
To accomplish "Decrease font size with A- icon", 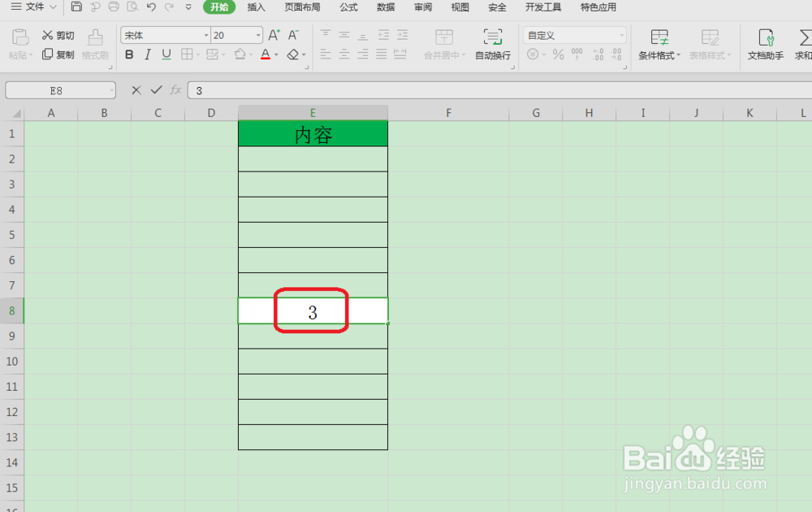I will (293, 35).
